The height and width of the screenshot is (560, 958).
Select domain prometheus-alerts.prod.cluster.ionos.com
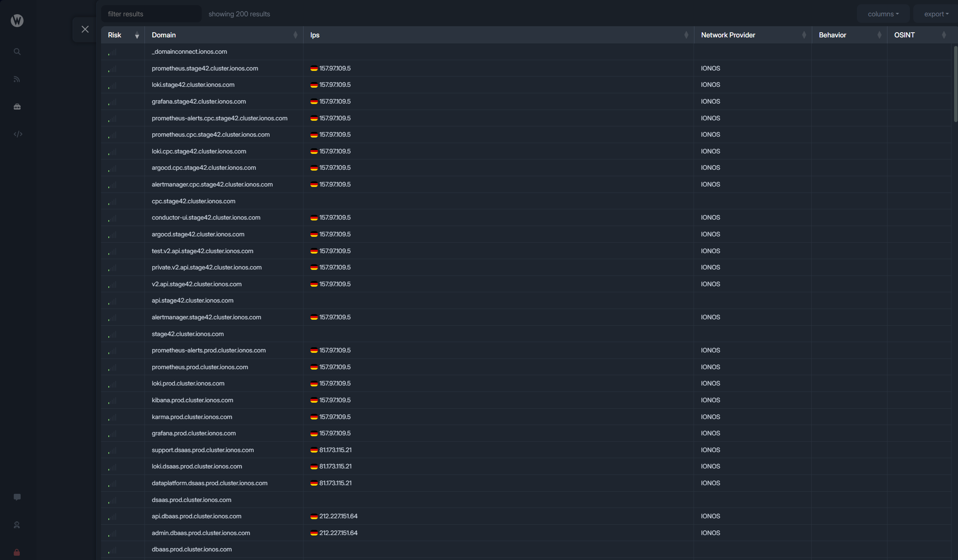pyautogui.click(x=209, y=350)
